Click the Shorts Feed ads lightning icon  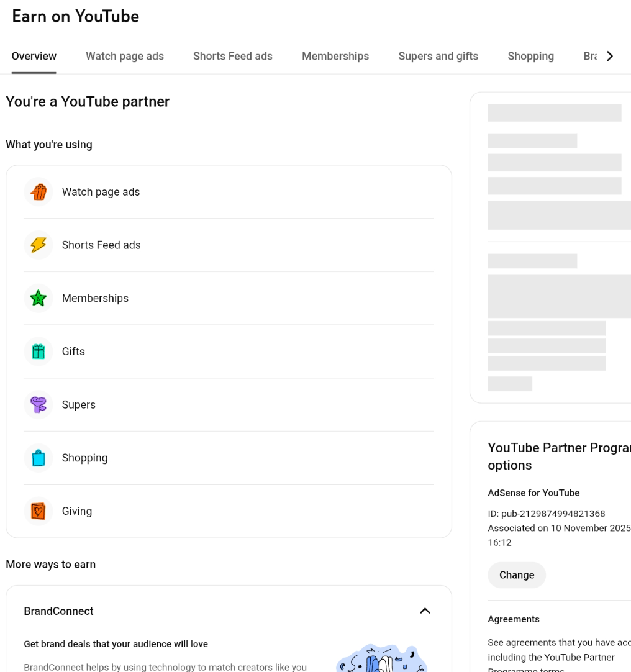coord(39,245)
